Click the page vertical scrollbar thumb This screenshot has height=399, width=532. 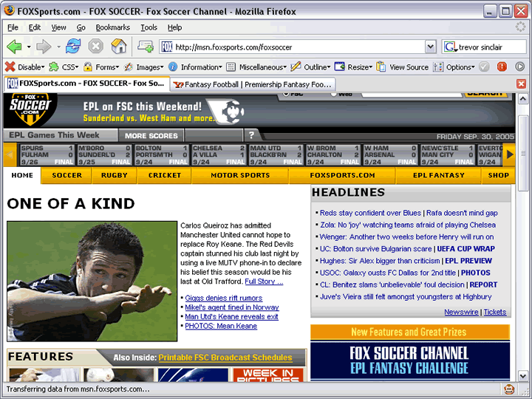tap(523, 153)
